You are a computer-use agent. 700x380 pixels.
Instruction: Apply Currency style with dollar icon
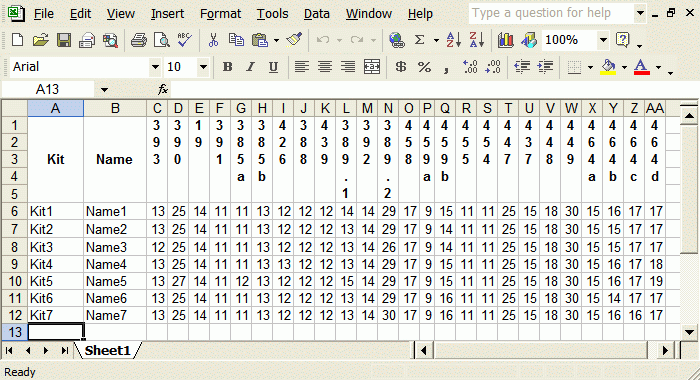401,67
